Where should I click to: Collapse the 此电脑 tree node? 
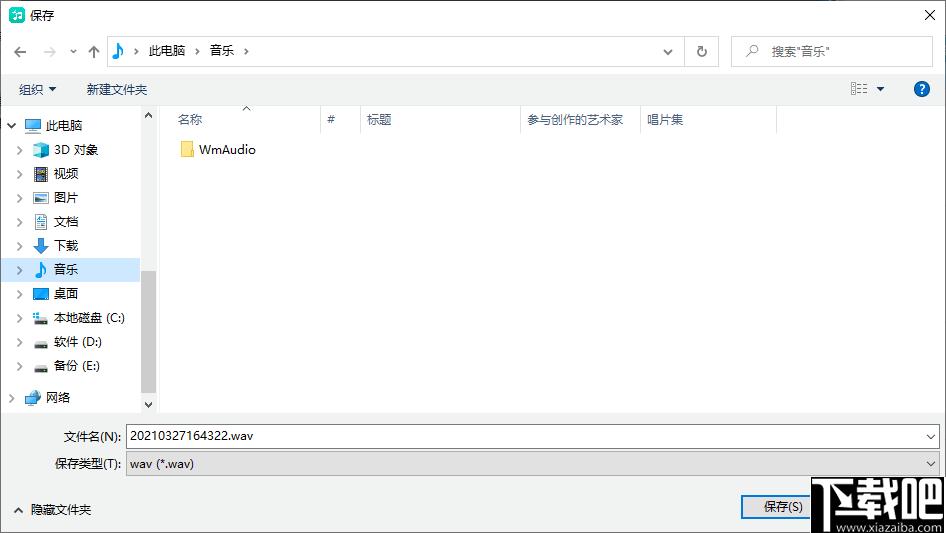click(11, 126)
